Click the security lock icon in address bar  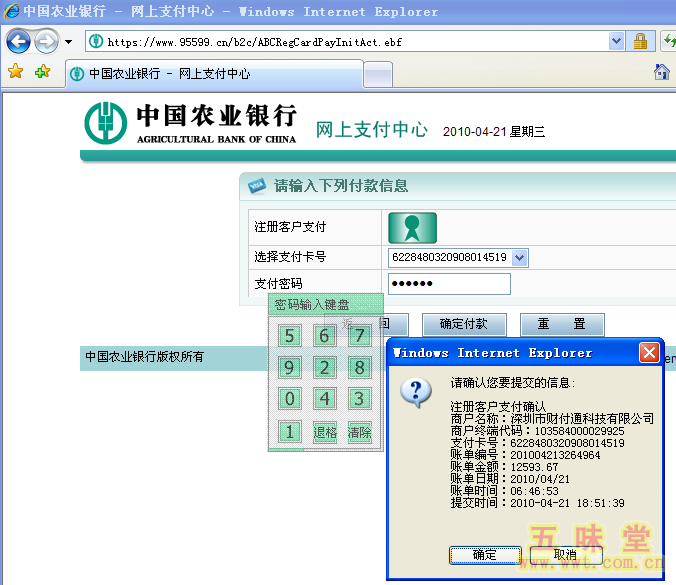point(640,42)
